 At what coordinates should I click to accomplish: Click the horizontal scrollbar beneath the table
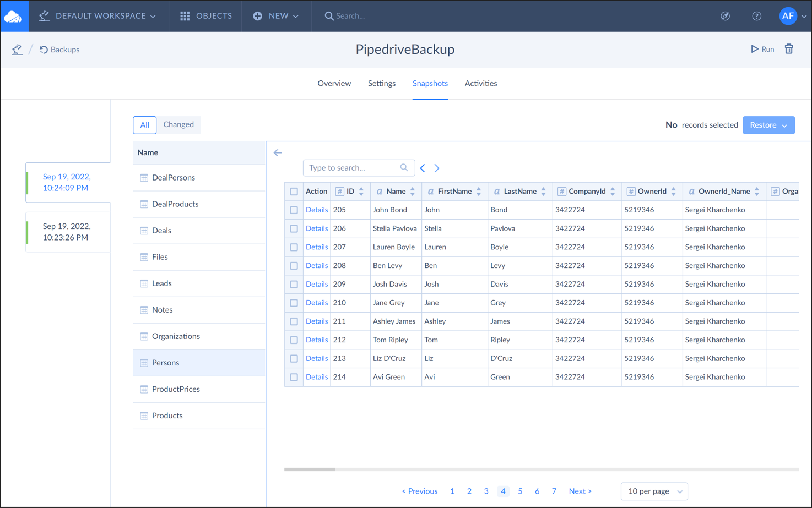(310, 469)
